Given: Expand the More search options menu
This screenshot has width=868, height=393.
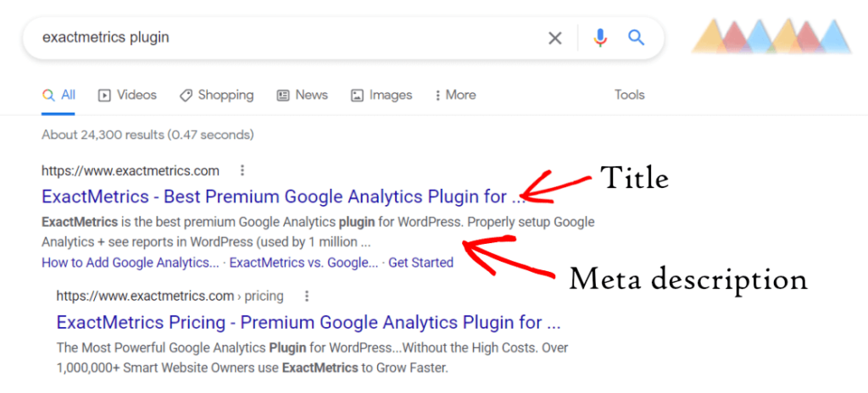Looking at the screenshot, I should click(455, 95).
